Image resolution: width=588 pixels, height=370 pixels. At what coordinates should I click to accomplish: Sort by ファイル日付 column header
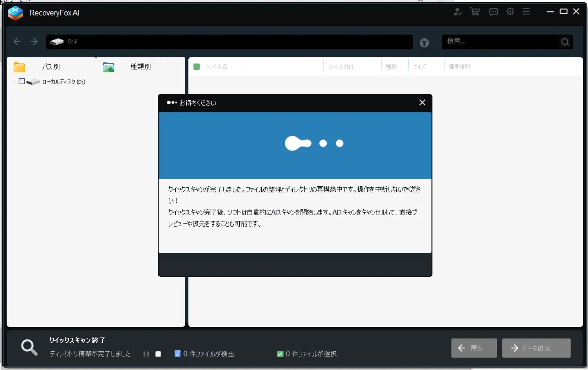(x=340, y=67)
